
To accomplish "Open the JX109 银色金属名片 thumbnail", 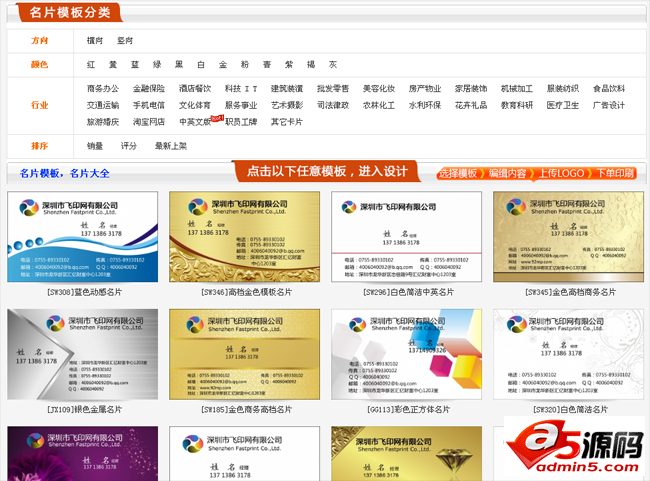I will (82, 354).
